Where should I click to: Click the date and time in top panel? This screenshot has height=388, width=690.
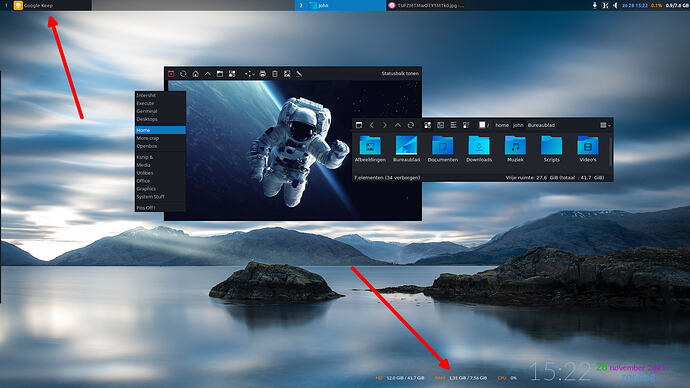(x=635, y=5)
